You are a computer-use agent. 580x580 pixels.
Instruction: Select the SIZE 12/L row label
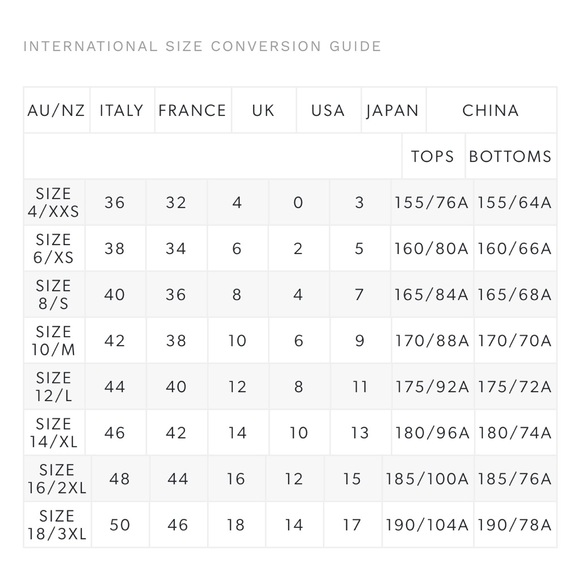(54, 387)
